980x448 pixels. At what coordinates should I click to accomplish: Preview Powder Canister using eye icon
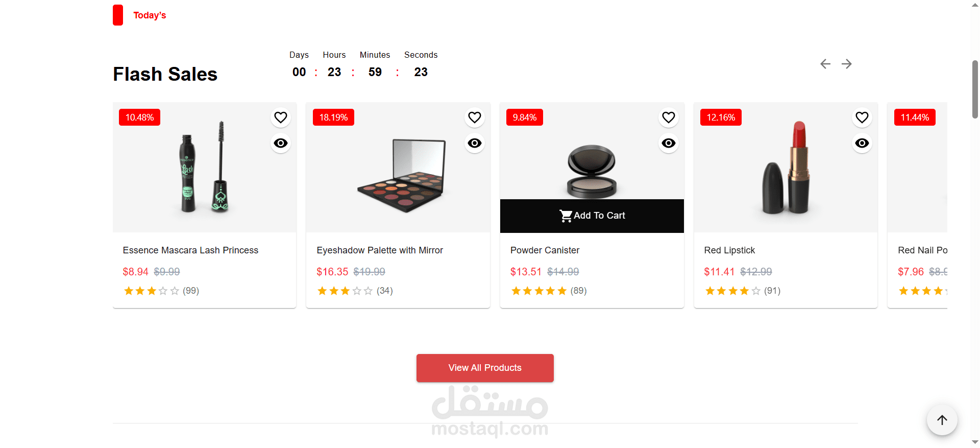[669, 143]
